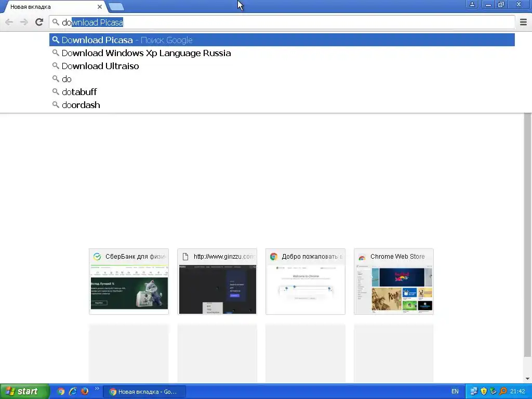Choose Download Windows Xp Language Russia suggestion
The height and width of the screenshot is (399, 532).
click(x=282, y=53)
